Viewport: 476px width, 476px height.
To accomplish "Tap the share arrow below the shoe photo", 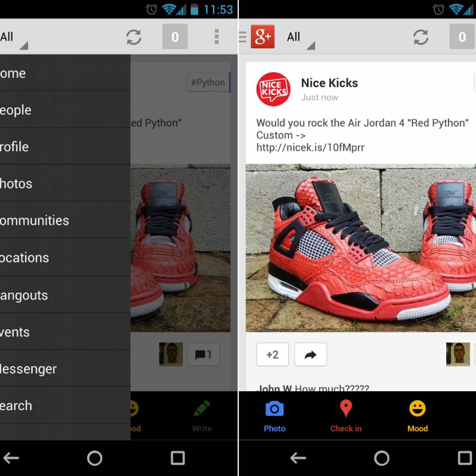I will point(311,355).
